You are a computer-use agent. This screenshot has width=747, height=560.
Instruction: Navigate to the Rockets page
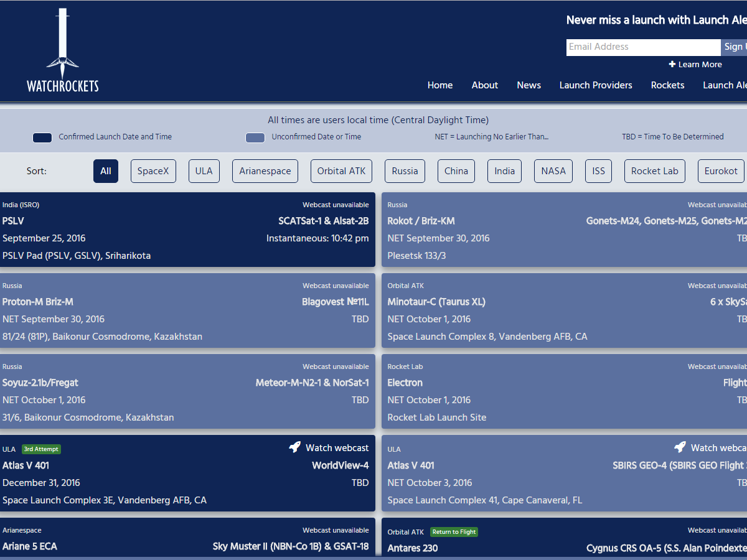(668, 85)
